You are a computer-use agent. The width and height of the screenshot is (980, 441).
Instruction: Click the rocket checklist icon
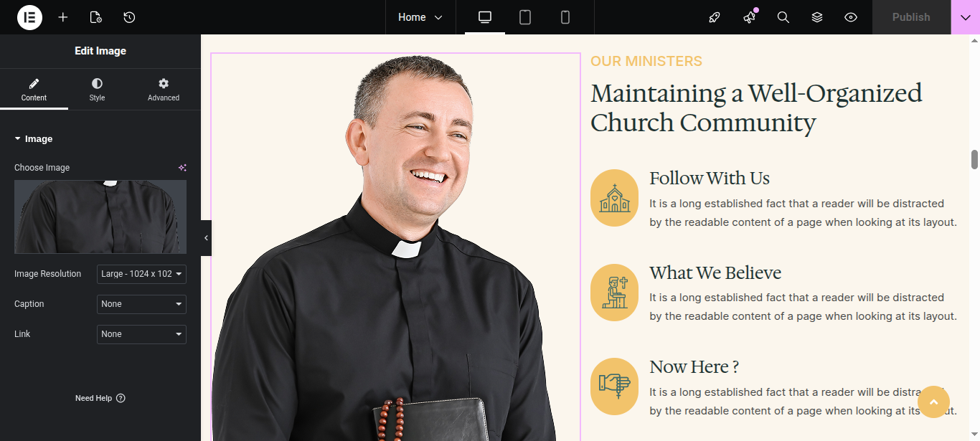714,17
